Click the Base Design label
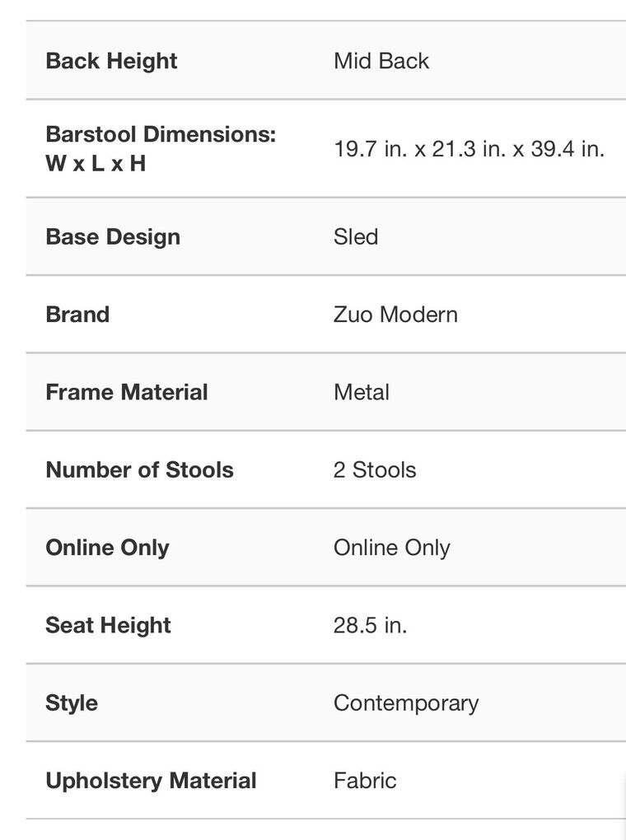Image resolution: width=626 pixels, height=840 pixels. point(113,237)
